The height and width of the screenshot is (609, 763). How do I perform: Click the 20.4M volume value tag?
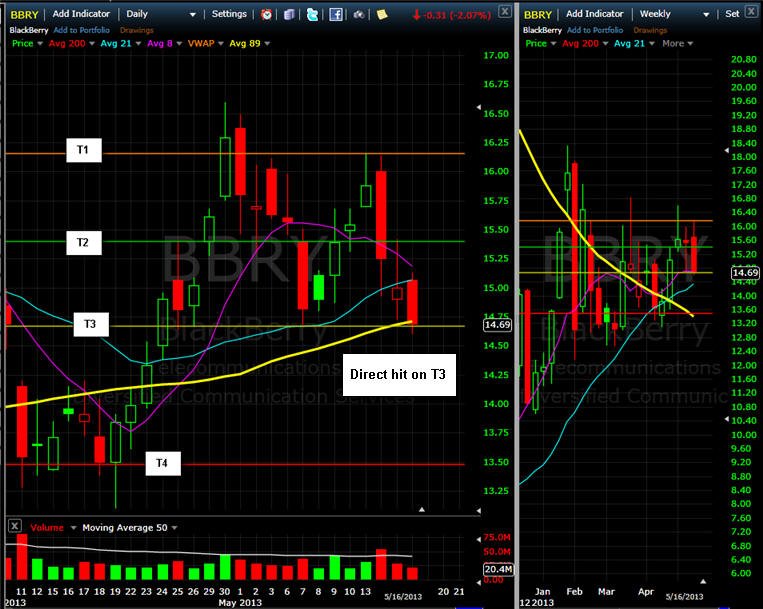498,569
